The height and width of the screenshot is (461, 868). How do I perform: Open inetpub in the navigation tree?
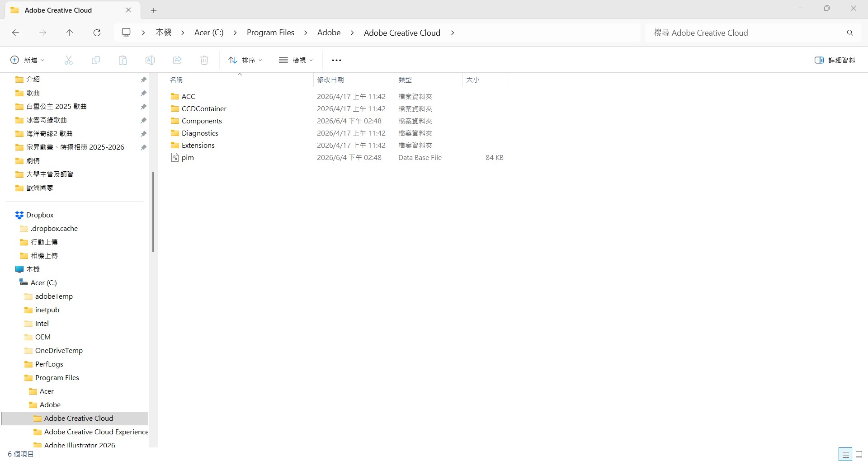(47, 310)
